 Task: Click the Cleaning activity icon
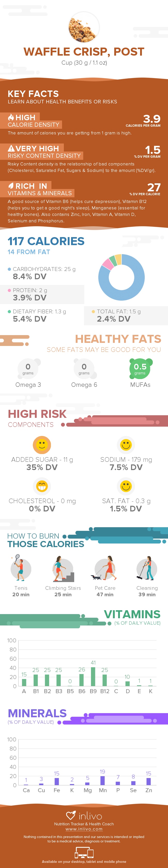coord(147,568)
